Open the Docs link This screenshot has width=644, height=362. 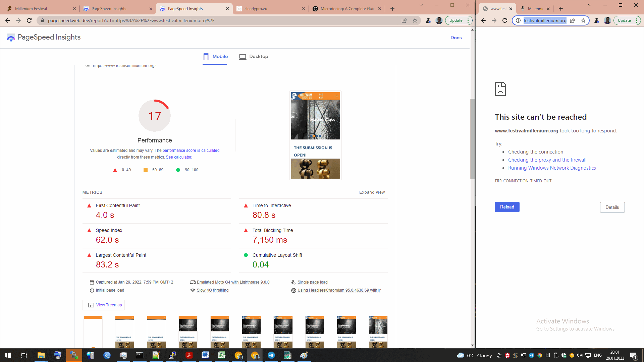coord(456,38)
